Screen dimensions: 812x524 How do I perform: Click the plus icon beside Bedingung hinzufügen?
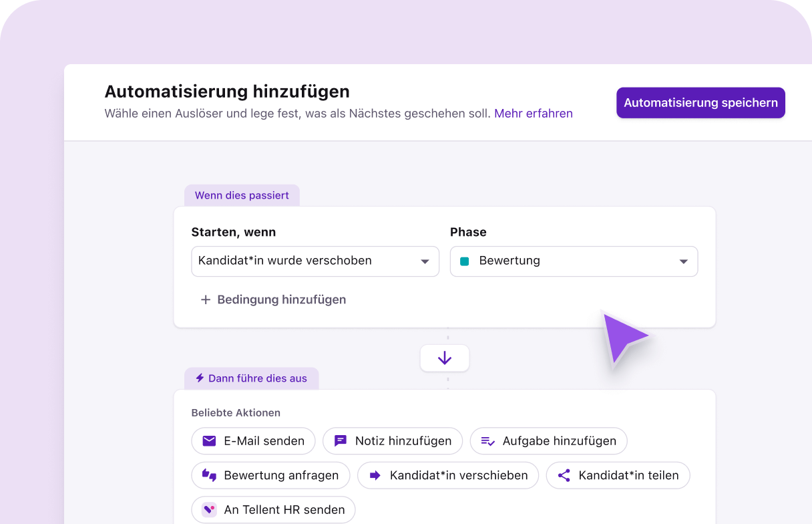(206, 300)
